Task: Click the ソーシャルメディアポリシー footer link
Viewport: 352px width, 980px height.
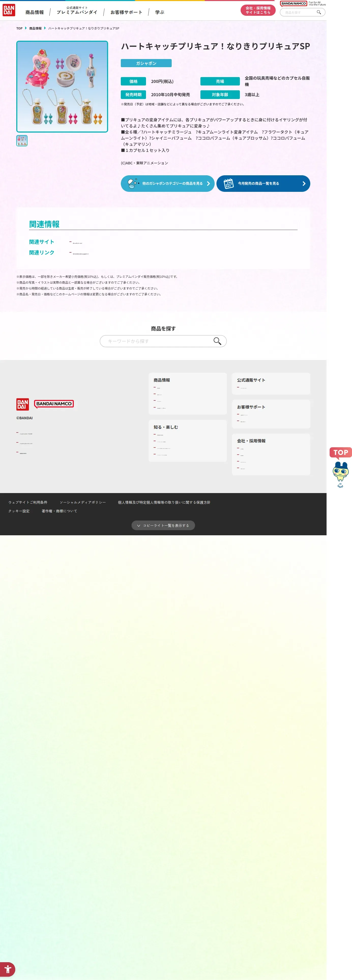Action: (x=83, y=502)
